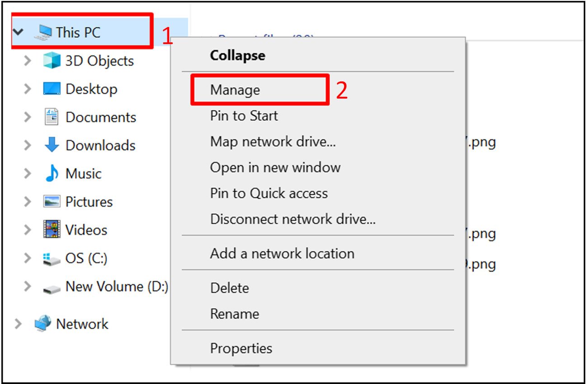Image resolution: width=588 pixels, height=384 pixels.
Task: Click Rename in the context menu
Action: tap(234, 314)
